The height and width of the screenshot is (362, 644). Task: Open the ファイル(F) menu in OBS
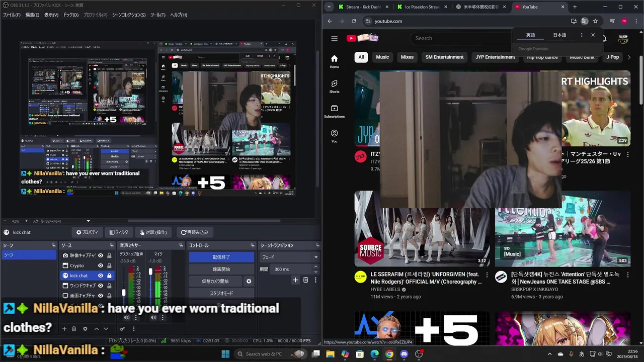pos(12,15)
